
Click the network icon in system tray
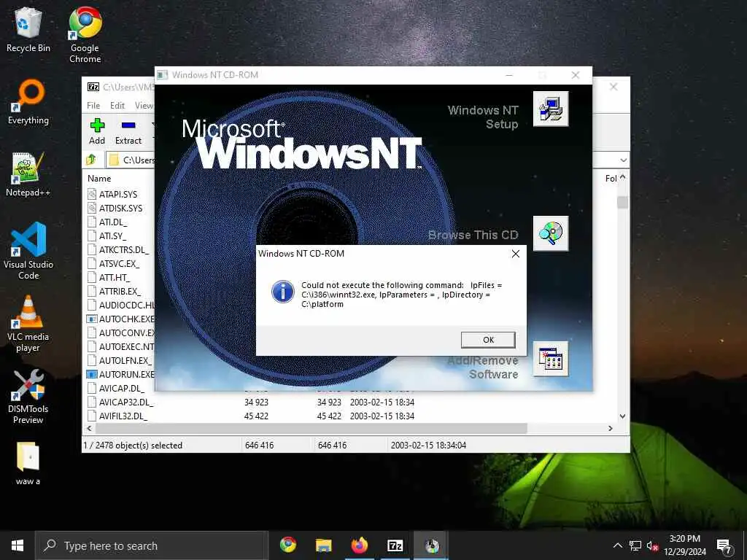click(635, 545)
